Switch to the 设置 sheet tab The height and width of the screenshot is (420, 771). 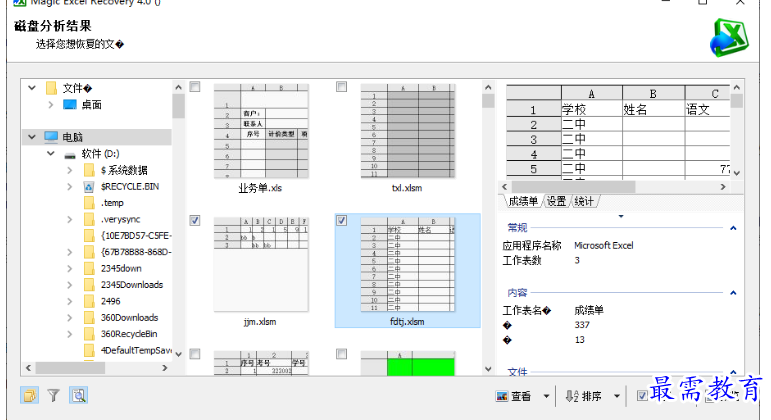[556, 201]
